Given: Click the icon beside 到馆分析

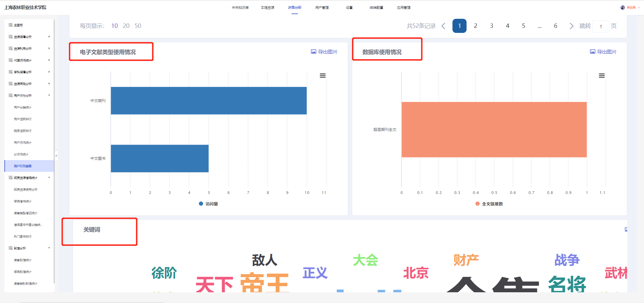Looking at the screenshot, I should tap(11, 248).
